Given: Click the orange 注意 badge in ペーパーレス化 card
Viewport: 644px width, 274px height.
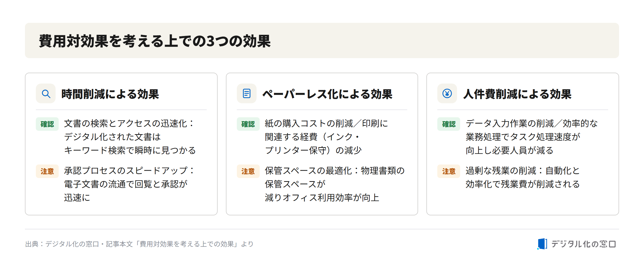Looking at the screenshot, I should click(x=248, y=171).
